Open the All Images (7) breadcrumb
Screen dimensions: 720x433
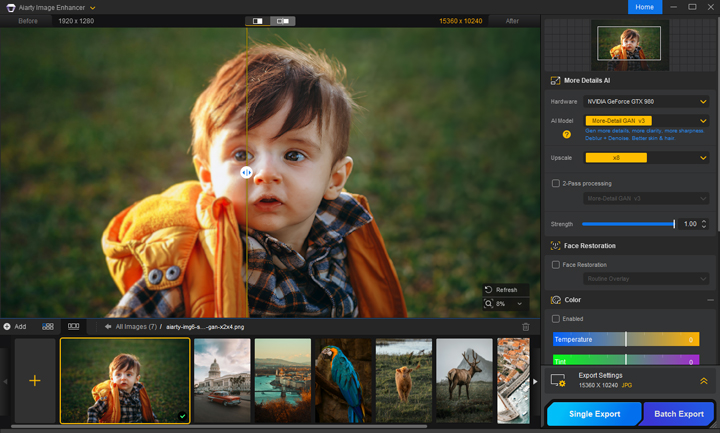tap(136, 327)
